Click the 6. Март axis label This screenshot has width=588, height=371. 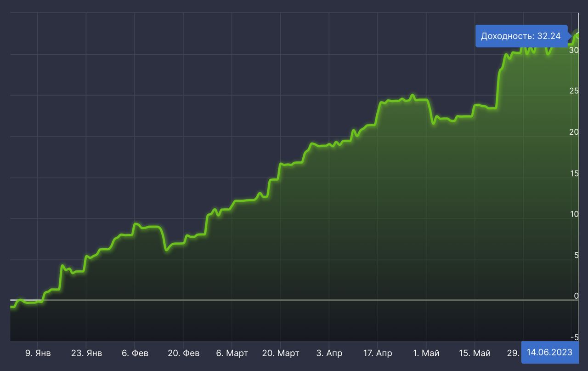tap(232, 353)
